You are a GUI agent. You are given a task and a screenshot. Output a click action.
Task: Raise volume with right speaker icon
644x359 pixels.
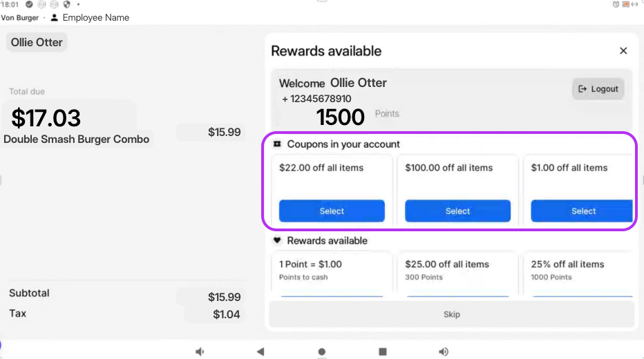pyautogui.click(x=444, y=351)
